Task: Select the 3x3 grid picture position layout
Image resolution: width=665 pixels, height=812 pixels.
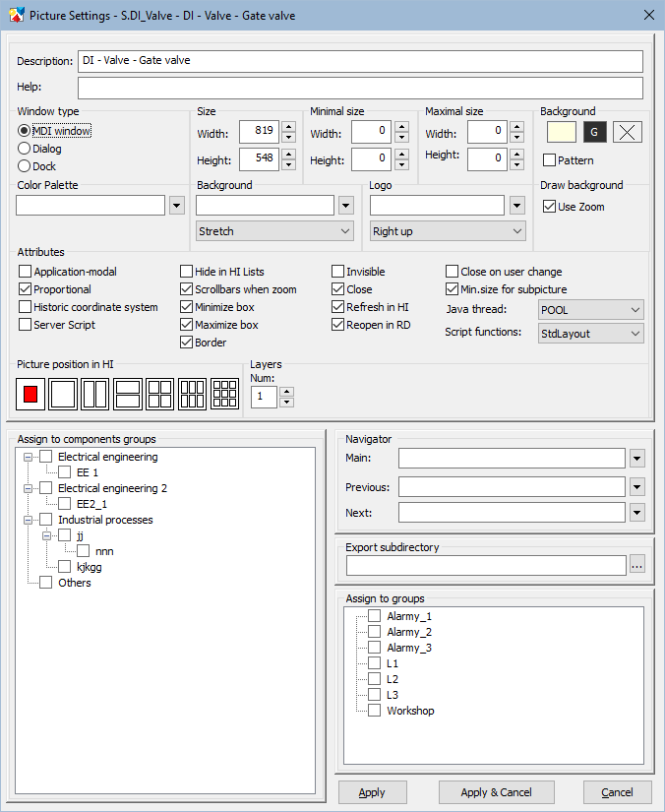Action: (224, 395)
